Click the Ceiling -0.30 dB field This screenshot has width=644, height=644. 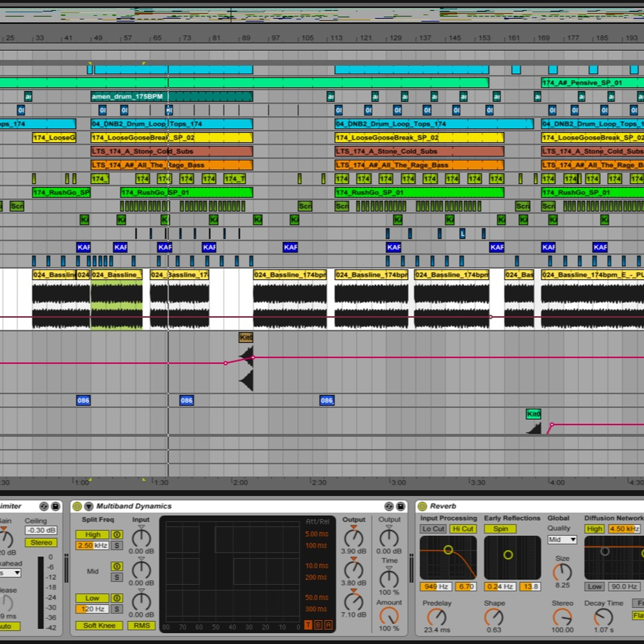pos(41,530)
